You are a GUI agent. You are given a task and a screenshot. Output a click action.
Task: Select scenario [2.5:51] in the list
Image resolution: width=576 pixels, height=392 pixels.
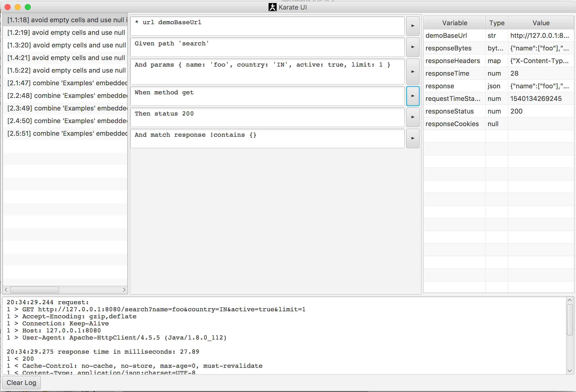66,133
